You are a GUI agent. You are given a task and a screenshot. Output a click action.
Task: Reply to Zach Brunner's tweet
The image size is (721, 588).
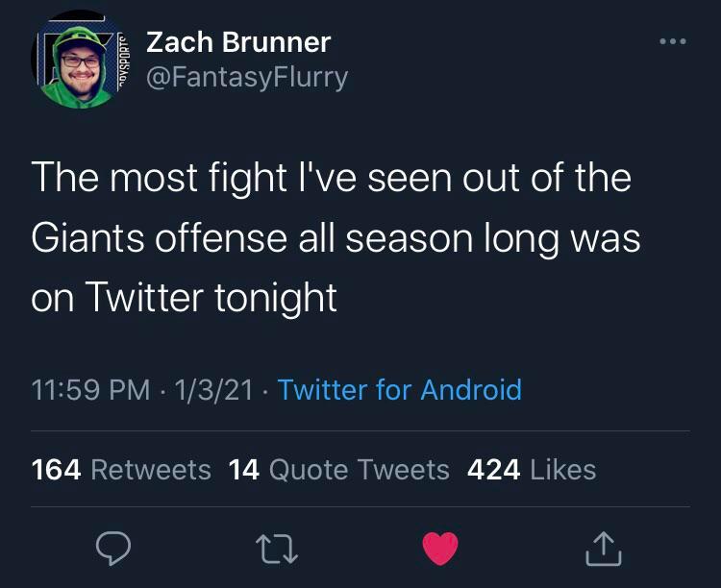(x=113, y=549)
